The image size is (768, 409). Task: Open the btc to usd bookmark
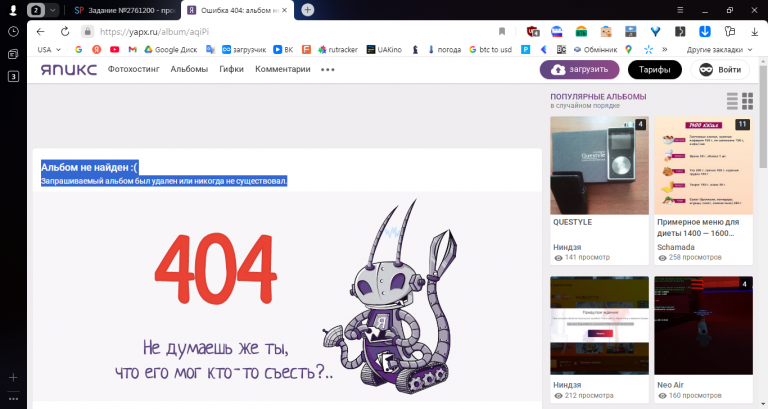click(x=490, y=49)
